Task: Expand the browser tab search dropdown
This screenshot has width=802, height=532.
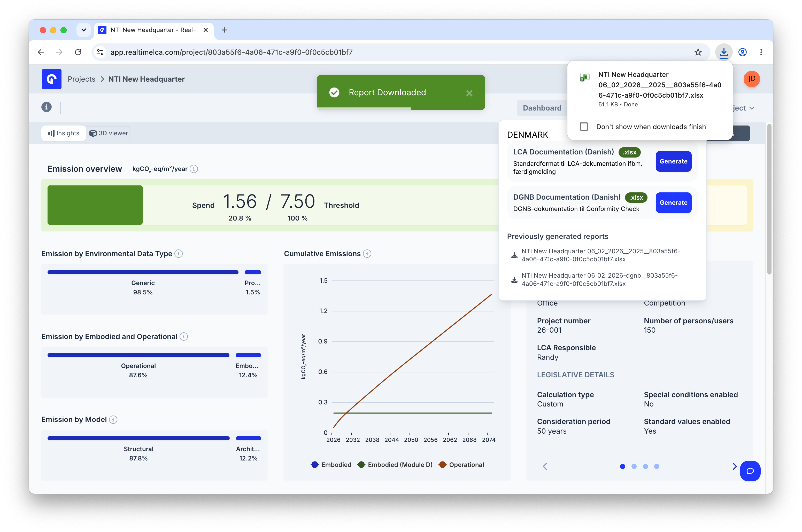Action: pyautogui.click(x=83, y=30)
